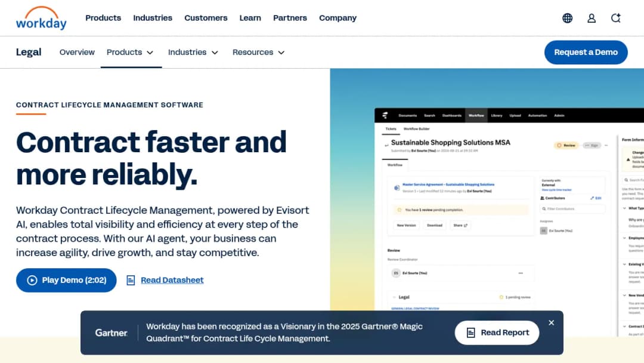644x363 pixels.
Task: Open the AI chat assistant icon
Action: click(615, 18)
